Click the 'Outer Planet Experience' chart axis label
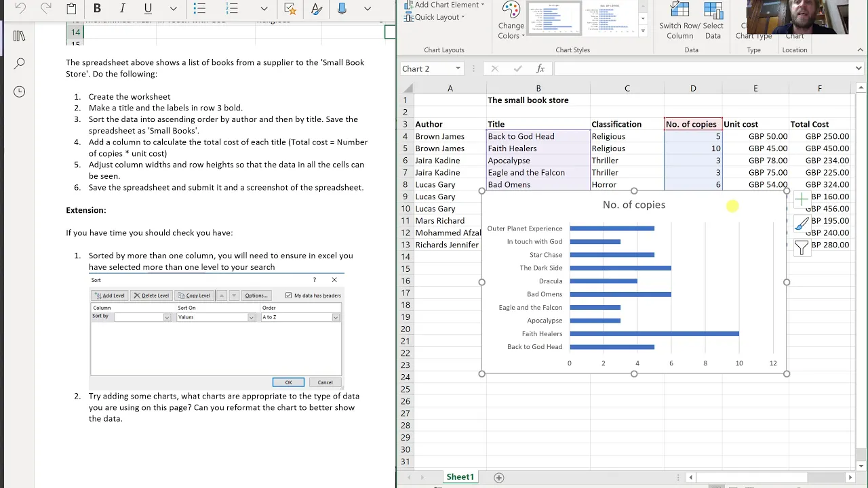 click(525, 228)
